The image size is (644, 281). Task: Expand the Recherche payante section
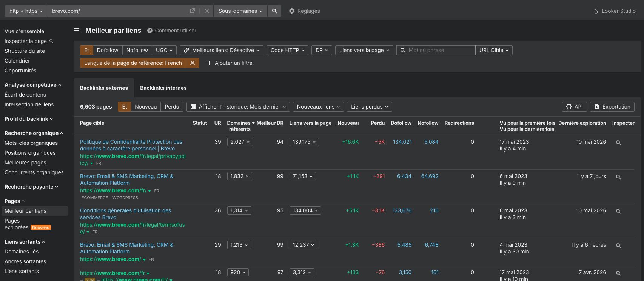31,187
